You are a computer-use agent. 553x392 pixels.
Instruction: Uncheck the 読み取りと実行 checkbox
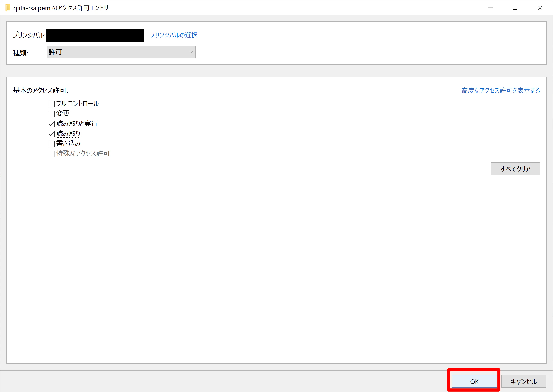(51, 124)
